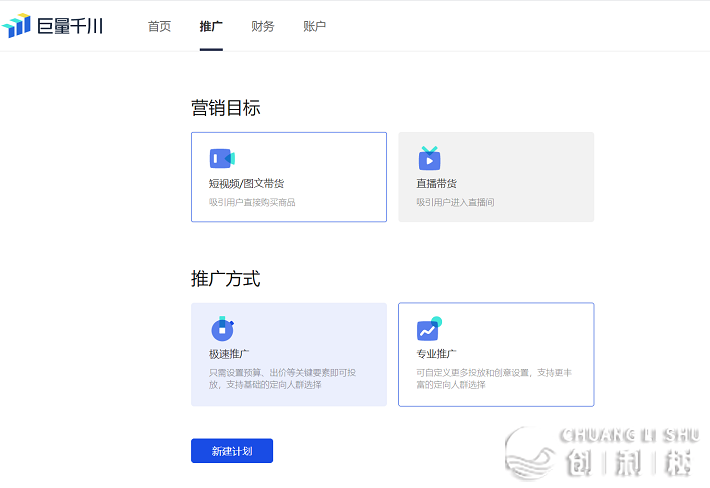The width and height of the screenshot is (710, 488).
Task: Click the 吸引用户直接购买商品 description
Action: 252,202
